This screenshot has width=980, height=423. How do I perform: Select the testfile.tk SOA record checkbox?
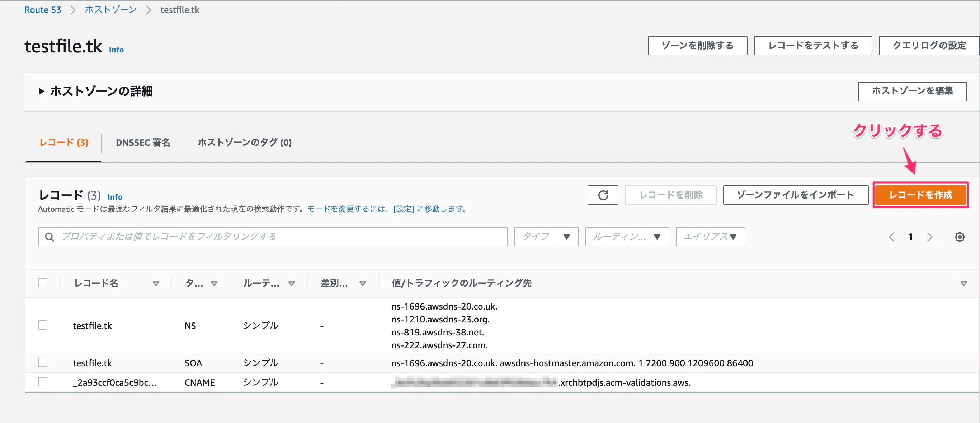coord(43,362)
